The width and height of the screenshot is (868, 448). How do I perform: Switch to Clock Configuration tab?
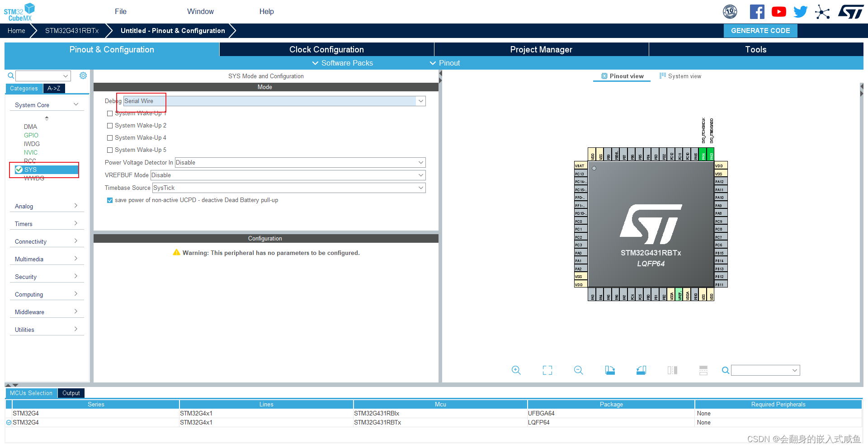[326, 49]
